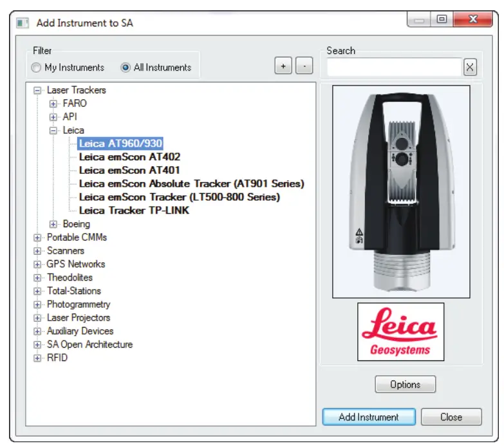Click the Close button
This screenshot has width=504, height=448.
click(451, 417)
